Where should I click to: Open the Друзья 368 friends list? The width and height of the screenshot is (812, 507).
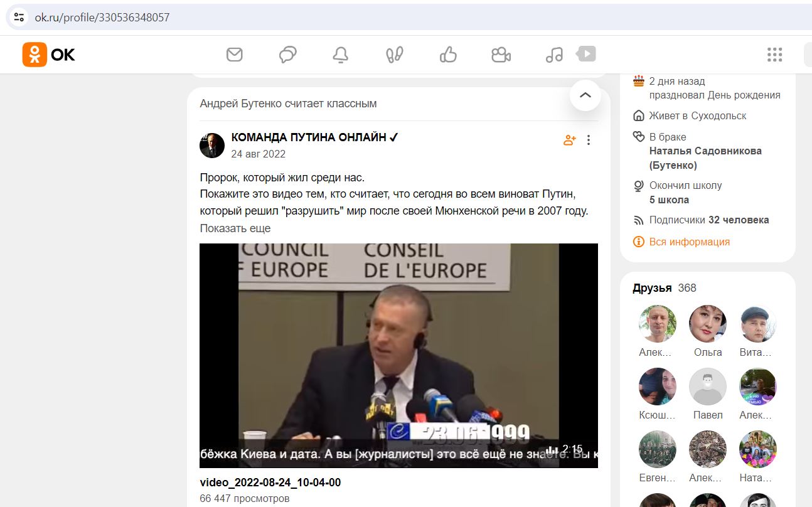coord(665,288)
